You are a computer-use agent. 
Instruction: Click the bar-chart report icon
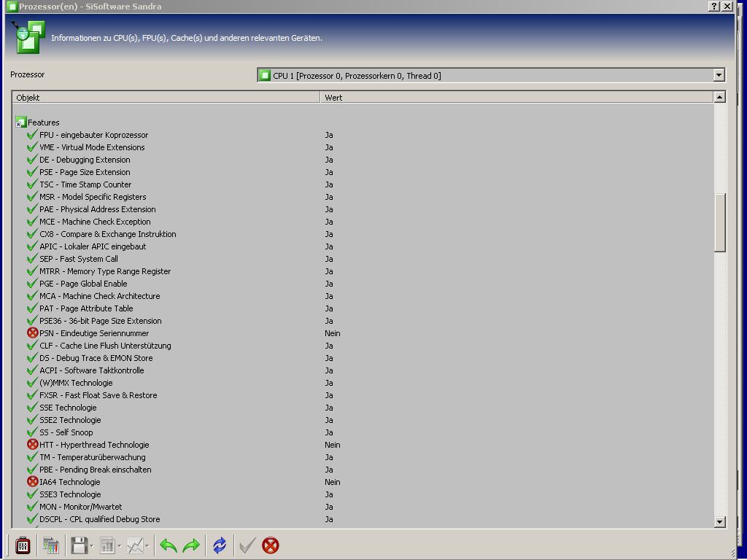point(107,545)
